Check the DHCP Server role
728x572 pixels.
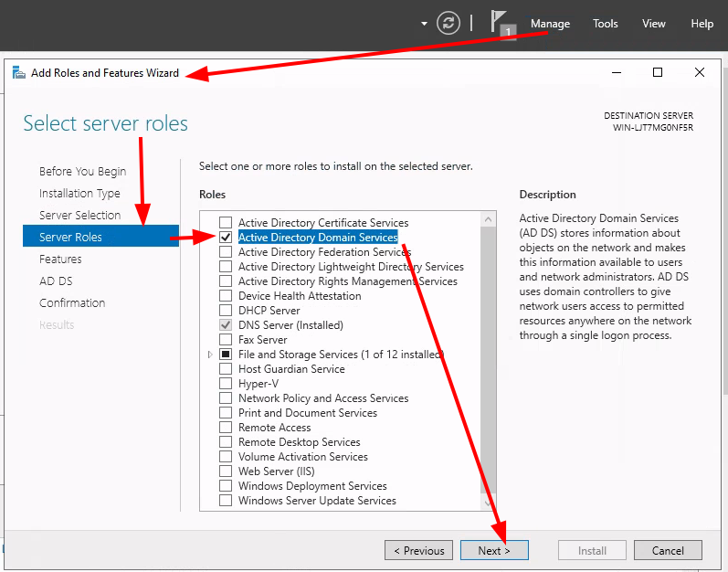pyautogui.click(x=226, y=310)
